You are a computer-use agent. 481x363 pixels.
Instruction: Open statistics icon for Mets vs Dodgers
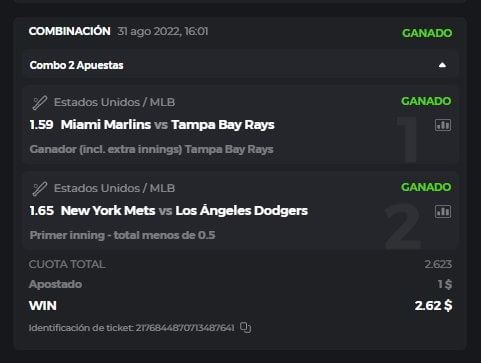tap(443, 211)
